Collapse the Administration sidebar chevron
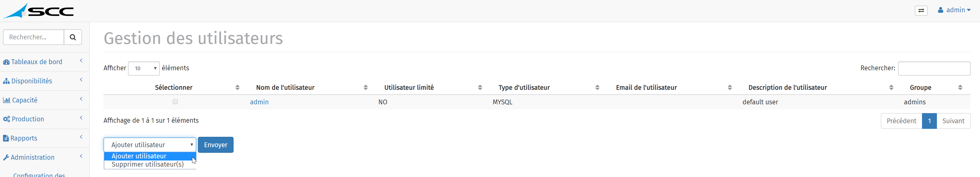The image size is (980, 177). (81, 156)
